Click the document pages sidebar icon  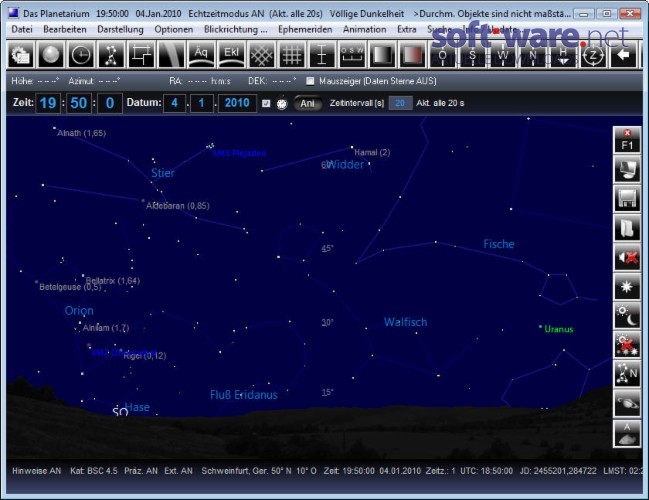pos(627,228)
